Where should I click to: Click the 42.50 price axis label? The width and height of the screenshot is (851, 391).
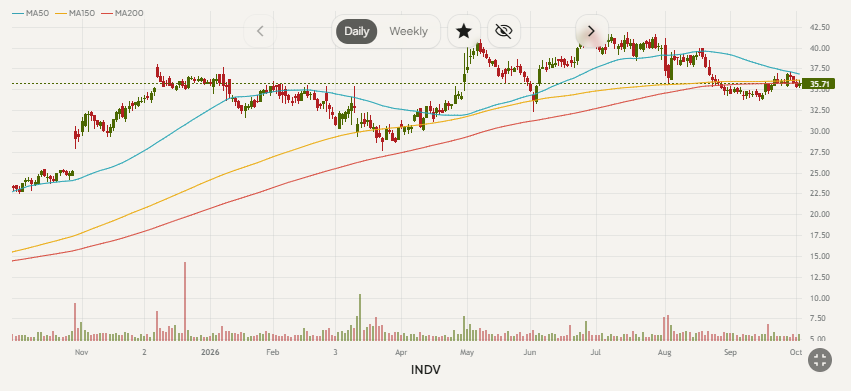point(819,27)
